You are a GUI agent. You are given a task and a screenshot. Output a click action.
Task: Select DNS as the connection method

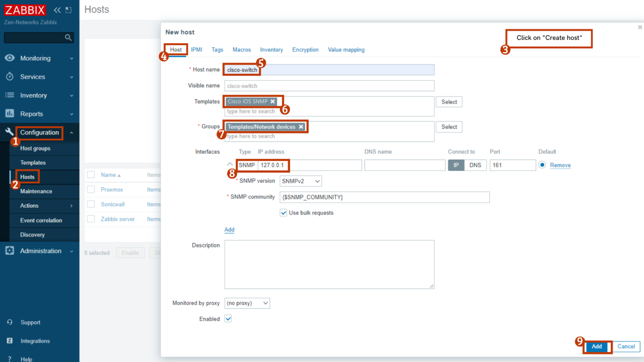[475, 165]
